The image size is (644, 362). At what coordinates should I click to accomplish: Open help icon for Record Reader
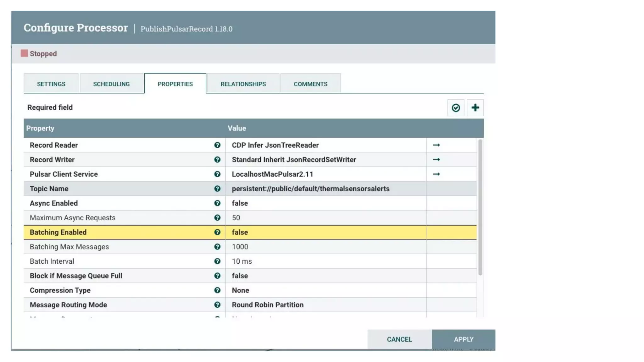click(x=217, y=145)
